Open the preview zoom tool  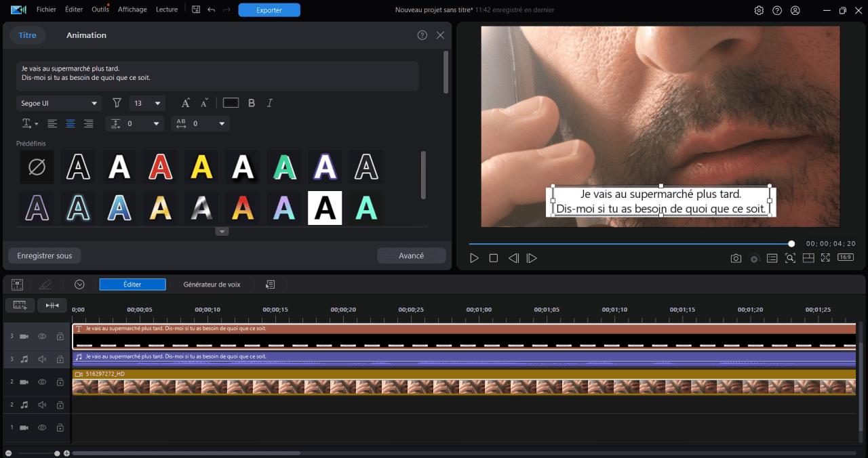[790, 257]
